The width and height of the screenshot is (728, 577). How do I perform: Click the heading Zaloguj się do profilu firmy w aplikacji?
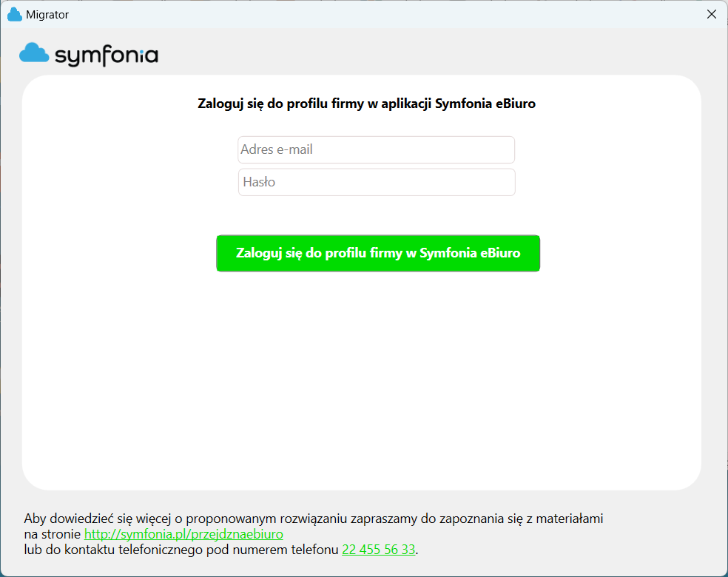[x=366, y=103]
